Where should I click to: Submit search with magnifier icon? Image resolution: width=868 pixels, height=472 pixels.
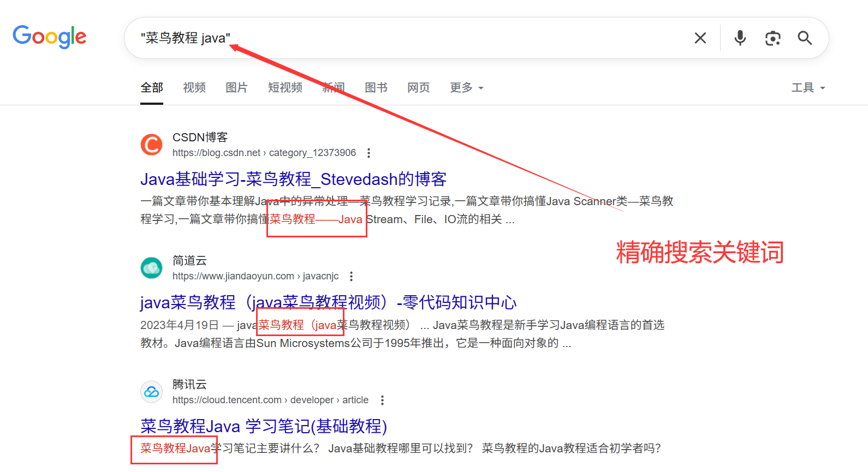click(805, 38)
